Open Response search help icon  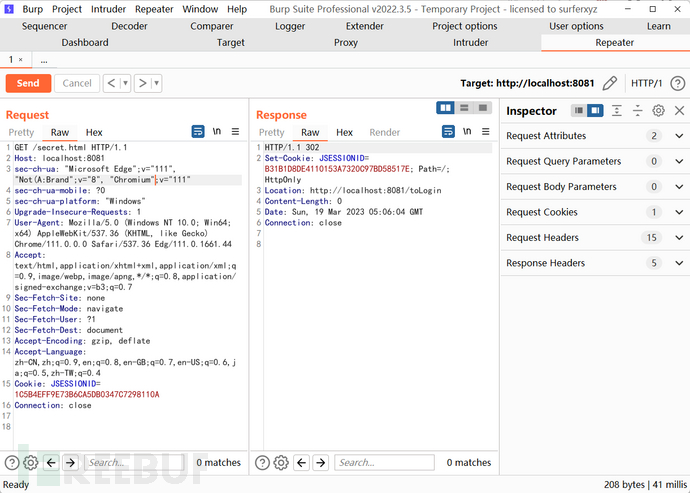pyautogui.click(x=262, y=463)
